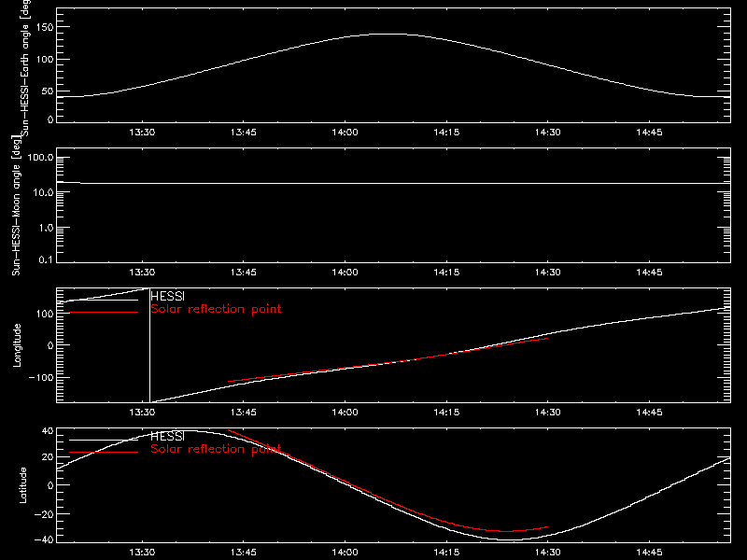Click the 1.0 tick in Moon angle plot
Image resolution: width=747 pixels, height=560 pixels.
[x=46, y=228]
